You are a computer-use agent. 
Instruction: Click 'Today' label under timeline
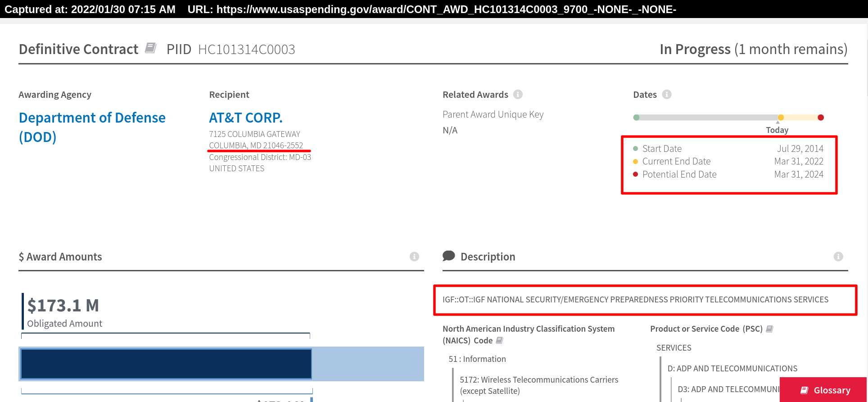click(x=777, y=130)
